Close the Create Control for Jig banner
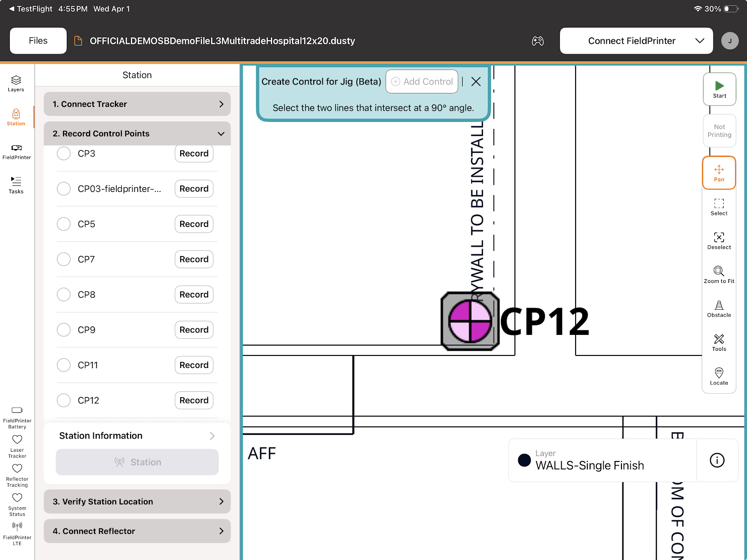Viewport: 747px width, 560px height. tap(476, 82)
